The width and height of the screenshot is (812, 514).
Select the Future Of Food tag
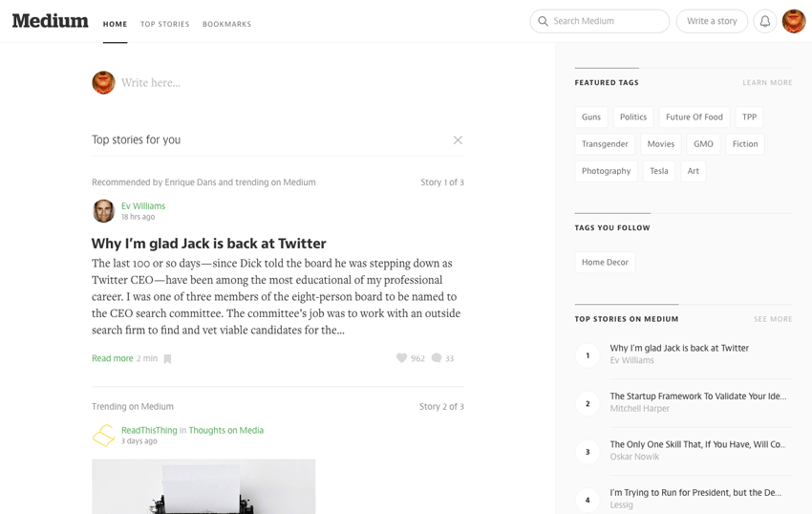pyautogui.click(x=694, y=118)
